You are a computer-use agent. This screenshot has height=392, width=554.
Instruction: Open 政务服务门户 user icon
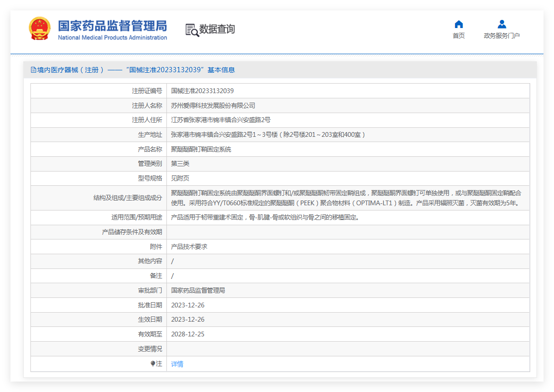pos(502,24)
